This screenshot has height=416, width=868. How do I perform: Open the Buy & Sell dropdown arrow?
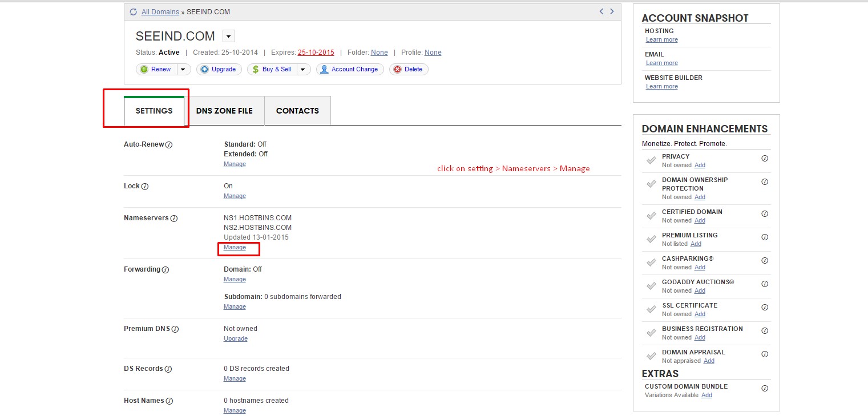pos(303,70)
